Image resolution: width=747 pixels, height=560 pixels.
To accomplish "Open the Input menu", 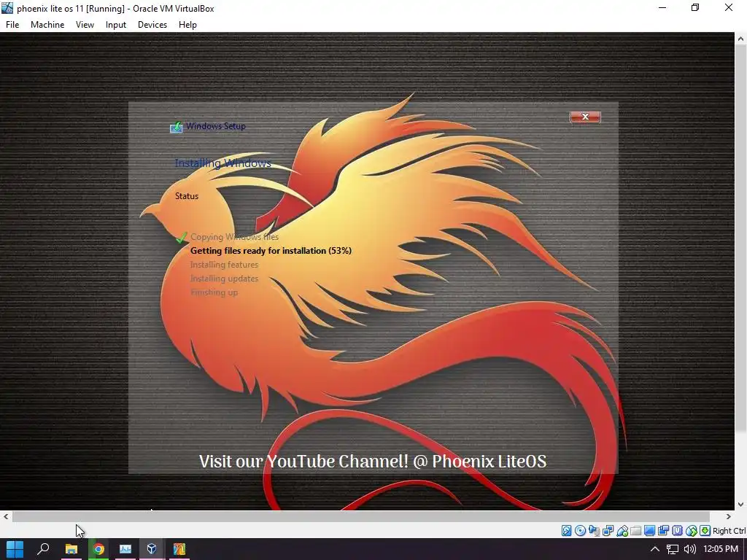I will [x=116, y=25].
